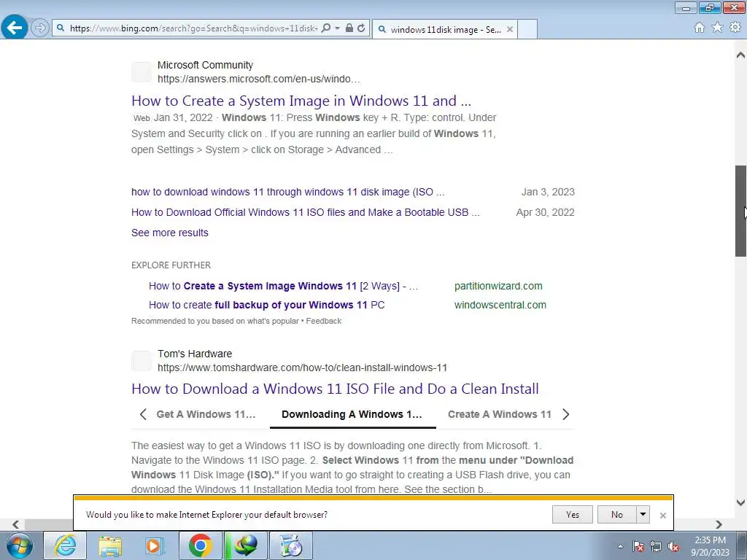
Task: Click the vertical scrollbar down arrow
Action: point(740,502)
